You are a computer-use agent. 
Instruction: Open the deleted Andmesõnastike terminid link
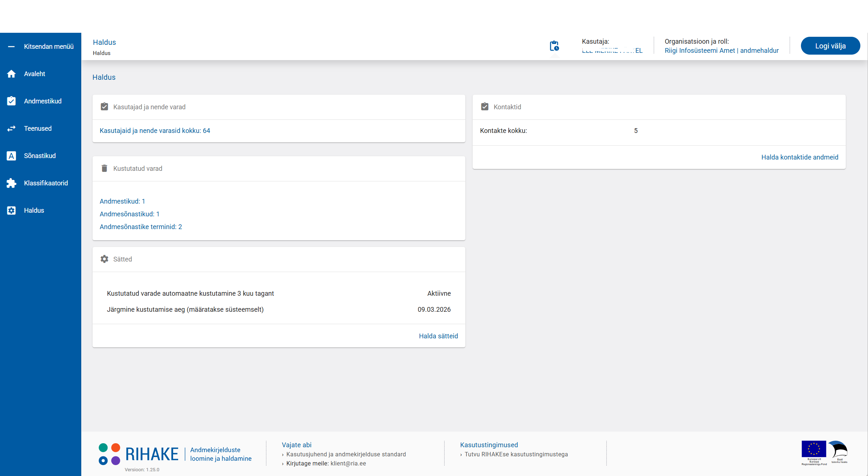141,227
